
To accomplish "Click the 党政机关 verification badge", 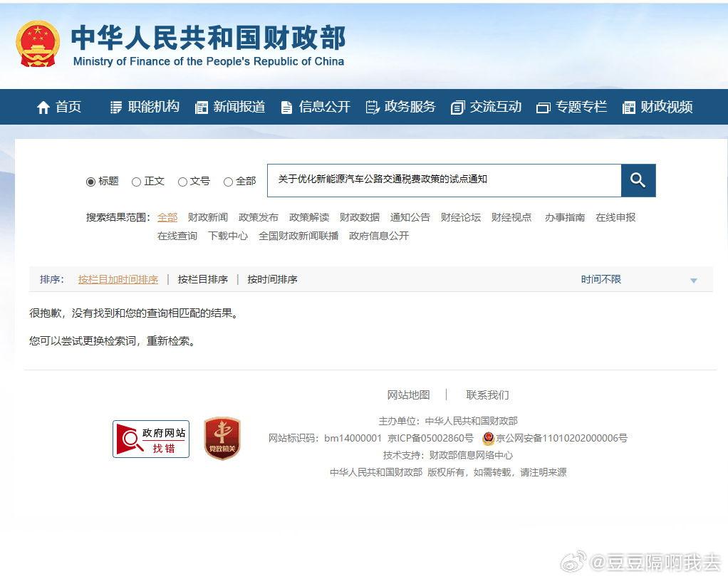I will [222, 439].
